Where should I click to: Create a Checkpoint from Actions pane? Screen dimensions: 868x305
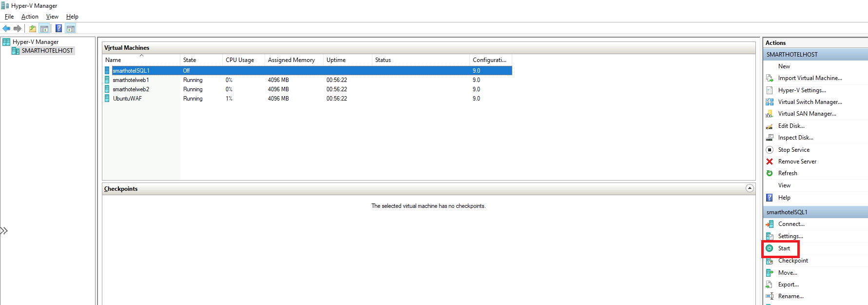tap(793, 261)
